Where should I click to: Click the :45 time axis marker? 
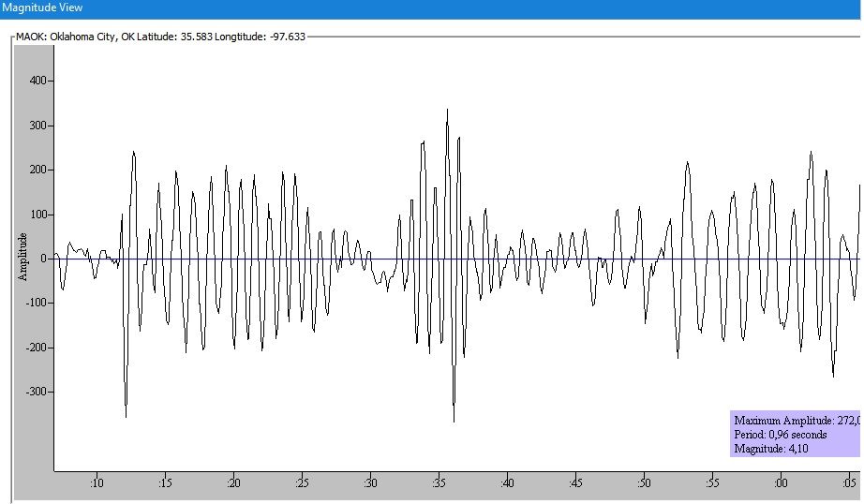(575, 483)
